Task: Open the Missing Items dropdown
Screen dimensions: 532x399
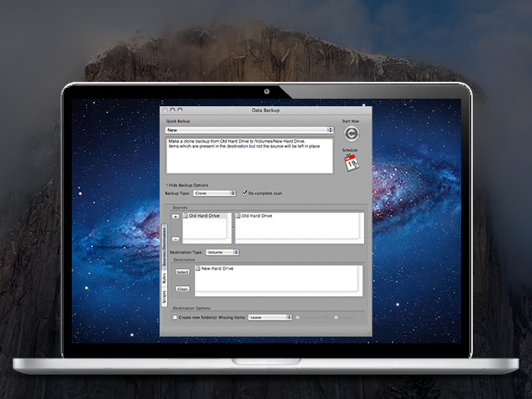Action: [269, 317]
